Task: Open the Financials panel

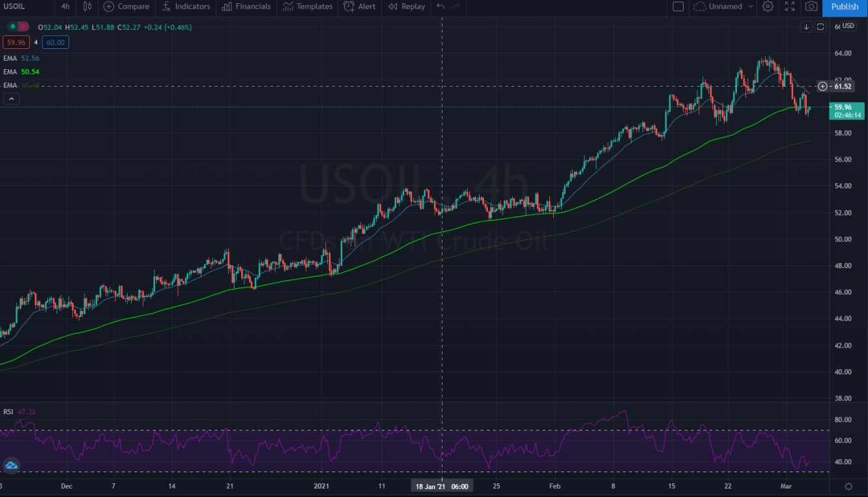Action: 246,7
